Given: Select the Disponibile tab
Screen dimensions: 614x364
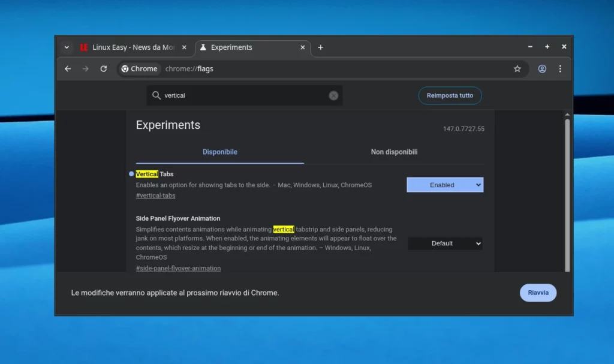Looking at the screenshot, I should pos(220,152).
